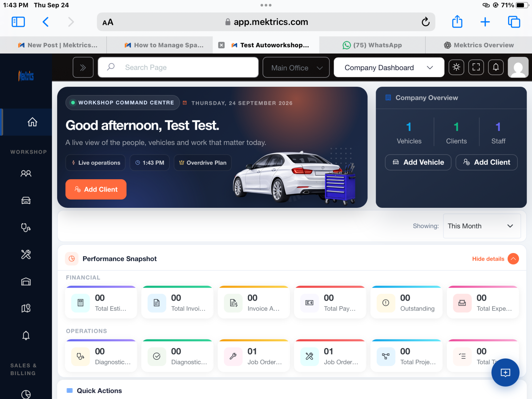532x399 pixels.
Task: Click the Overdrive Plan chip
Action: pyautogui.click(x=202, y=163)
